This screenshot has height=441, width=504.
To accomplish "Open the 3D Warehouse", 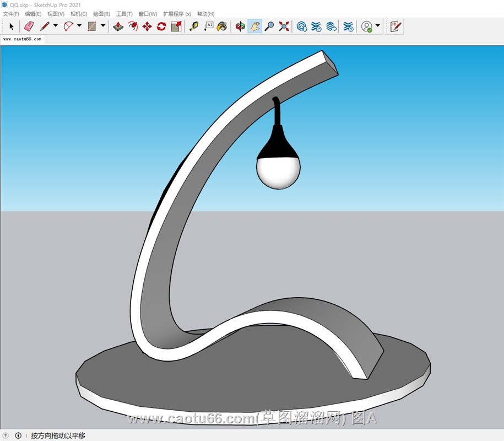I will pos(302,26).
